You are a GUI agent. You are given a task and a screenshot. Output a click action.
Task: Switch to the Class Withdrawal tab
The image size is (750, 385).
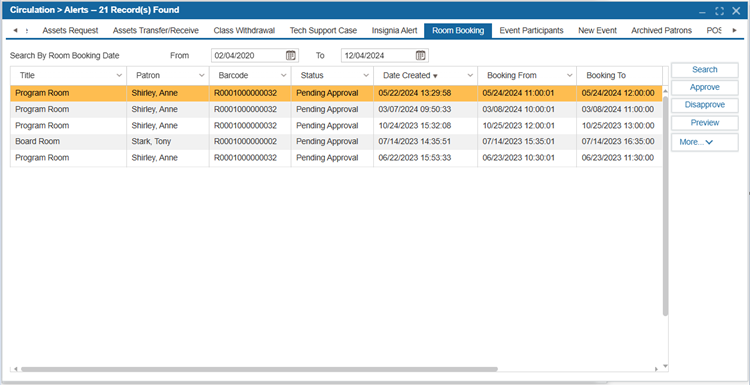[244, 31]
